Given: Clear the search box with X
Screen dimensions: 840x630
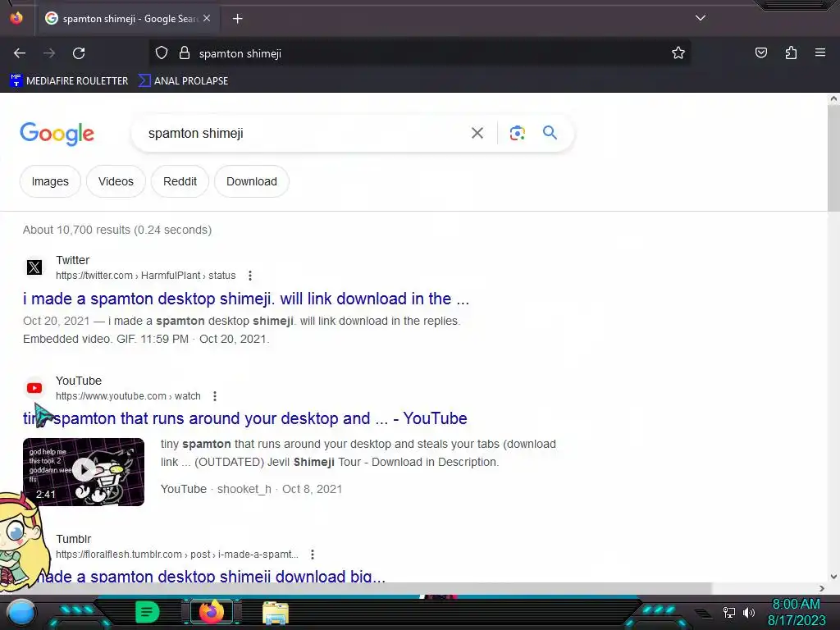Looking at the screenshot, I should coord(477,133).
